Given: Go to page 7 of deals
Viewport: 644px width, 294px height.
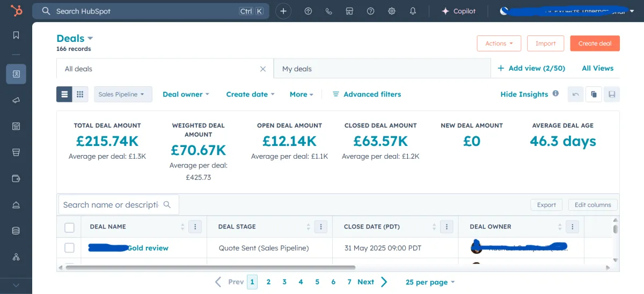Looking at the screenshot, I should [x=349, y=282].
